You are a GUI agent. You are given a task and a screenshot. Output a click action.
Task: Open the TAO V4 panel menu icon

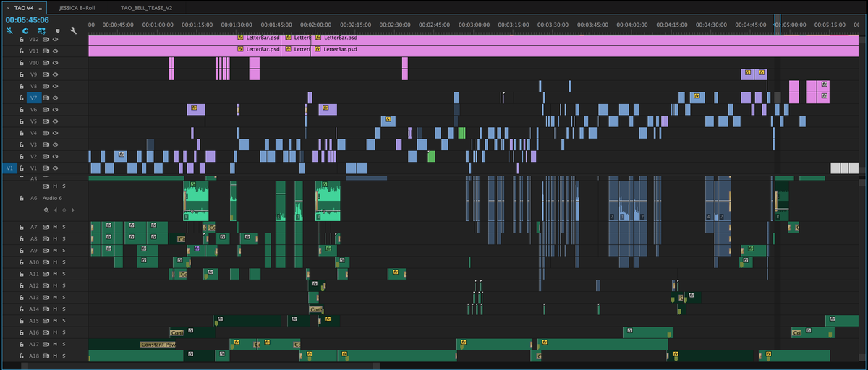[41, 7]
